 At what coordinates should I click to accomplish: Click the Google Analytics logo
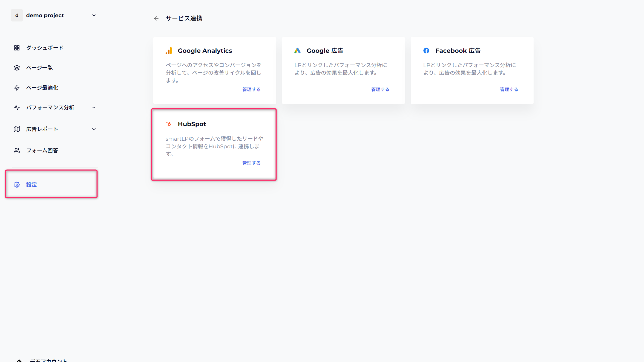[x=169, y=50]
